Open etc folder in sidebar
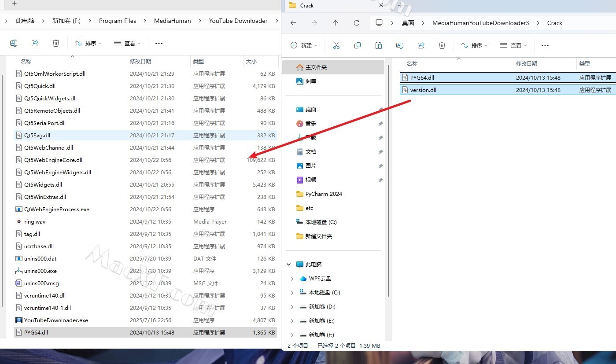 coord(305,208)
